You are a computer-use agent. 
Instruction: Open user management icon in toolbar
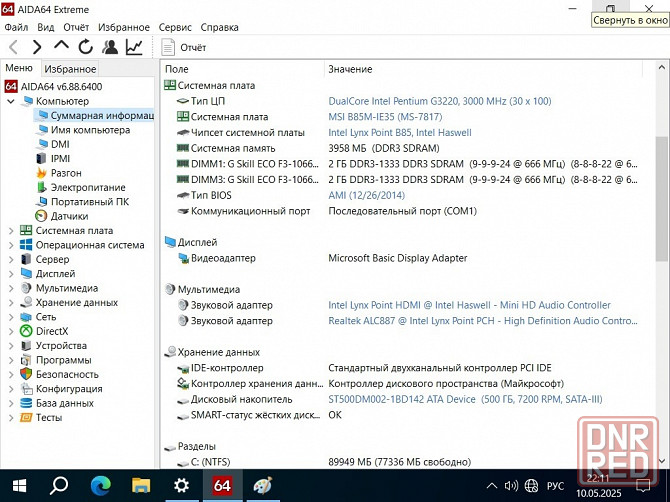[110, 47]
